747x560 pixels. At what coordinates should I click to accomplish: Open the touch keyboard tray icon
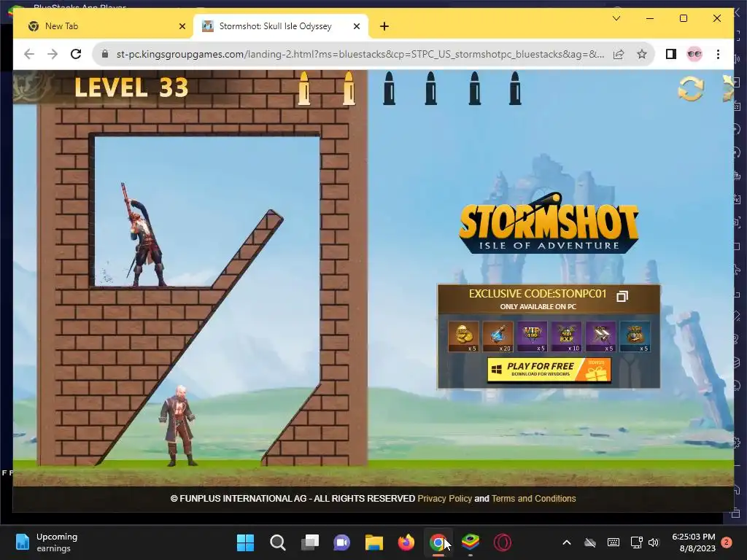coord(613,542)
